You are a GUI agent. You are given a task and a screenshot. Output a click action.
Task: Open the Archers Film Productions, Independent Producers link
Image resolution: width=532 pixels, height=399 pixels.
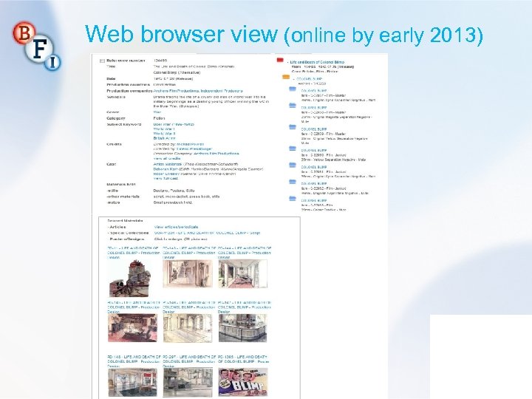198,91
